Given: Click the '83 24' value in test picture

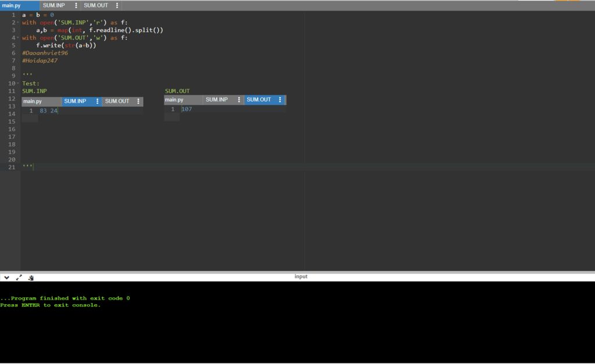Looking at the screenshot, I should (x=49, y=111).
